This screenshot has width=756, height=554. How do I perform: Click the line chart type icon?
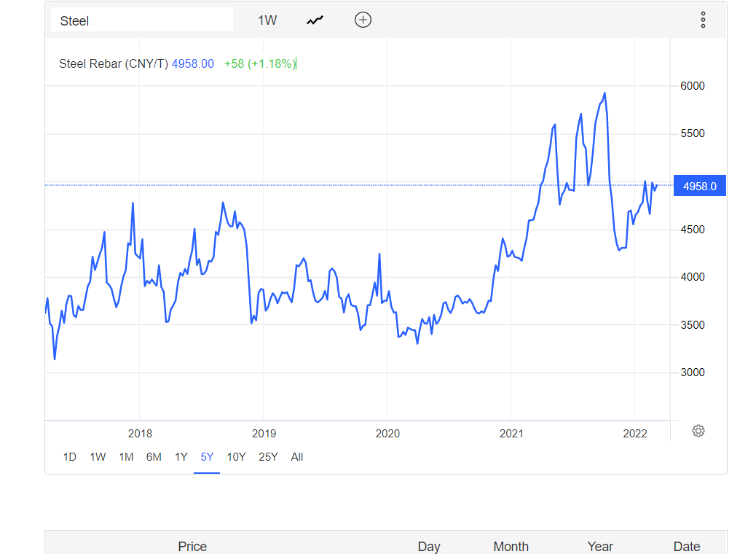[x=315, y=20]
